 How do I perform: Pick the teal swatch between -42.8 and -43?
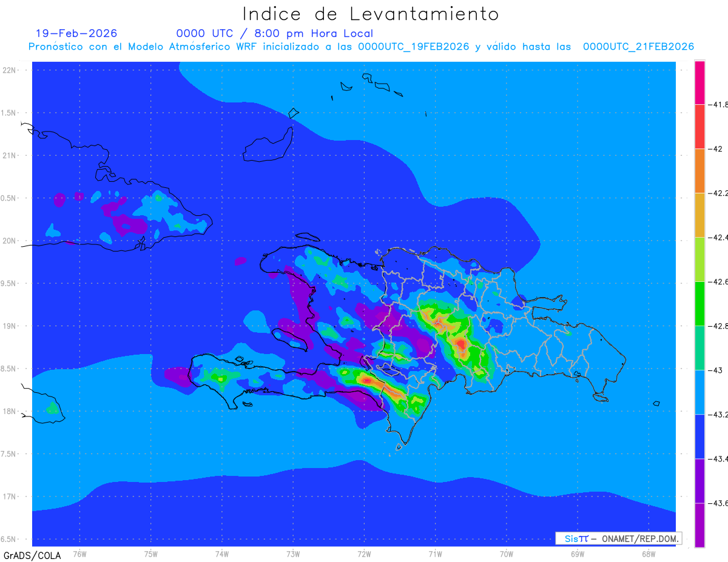tap(699, 347)
